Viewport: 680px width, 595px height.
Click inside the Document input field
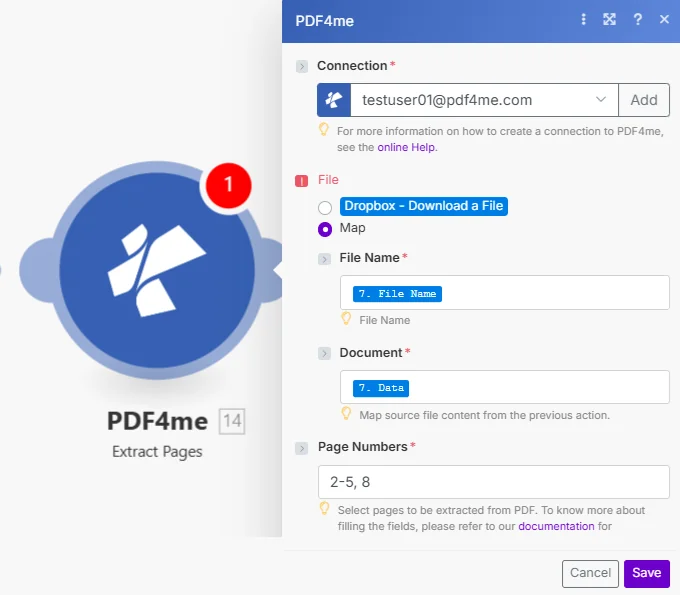pos(505,387)
